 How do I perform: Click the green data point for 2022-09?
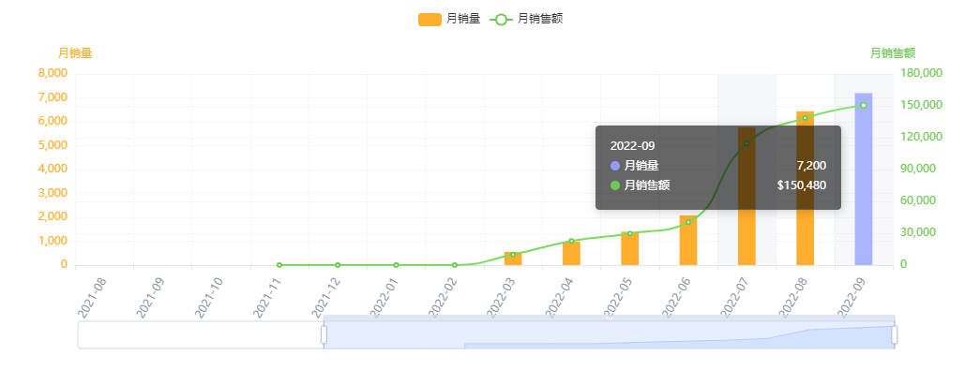click(x=863, y=106)
